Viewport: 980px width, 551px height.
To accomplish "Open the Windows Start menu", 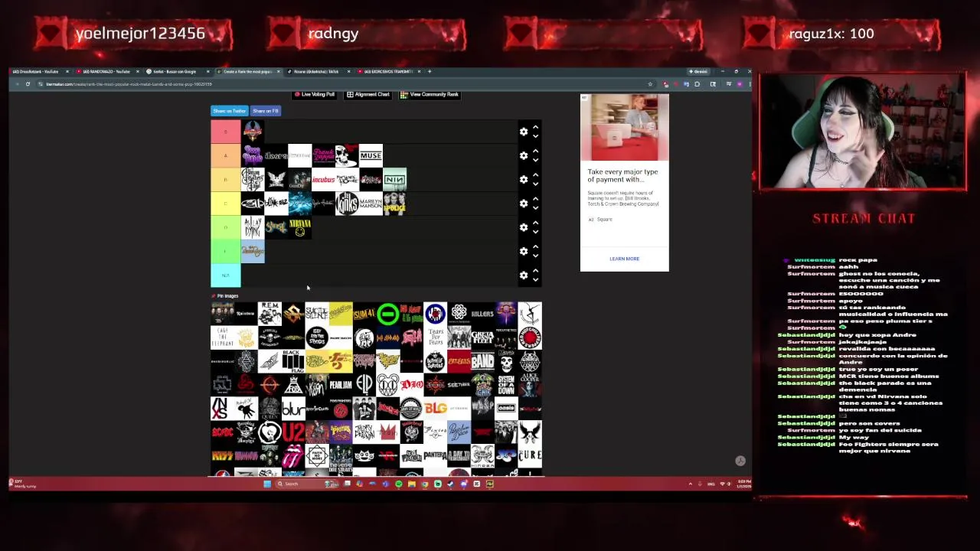I will [267, 484].
